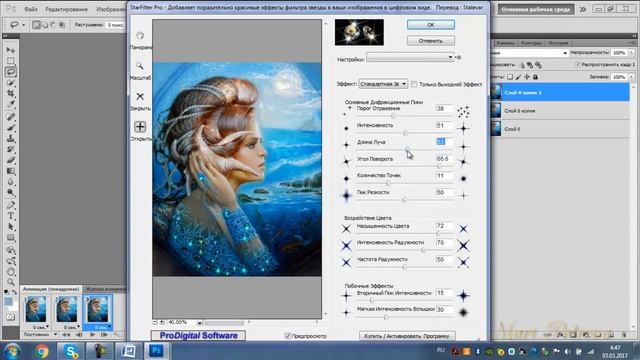Select the Lasso tool in left toolbar
The height and width of the screenshot is (360, 640).
[x=11, y=71]
